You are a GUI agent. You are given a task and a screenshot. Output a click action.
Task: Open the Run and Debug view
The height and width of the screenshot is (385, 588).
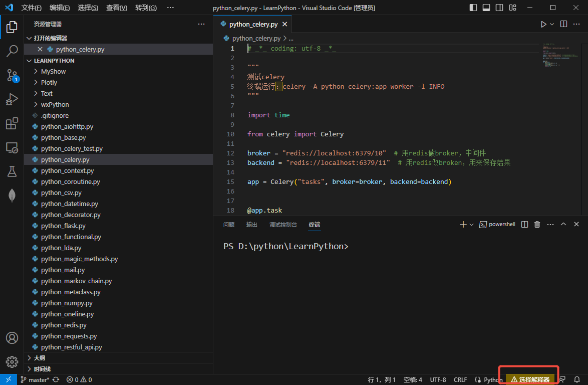click(x=12, y=99)
